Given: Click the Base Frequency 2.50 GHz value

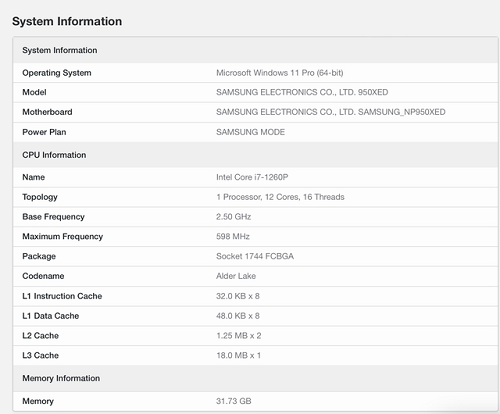Looking at the screenshot, I should coord(233,217).
